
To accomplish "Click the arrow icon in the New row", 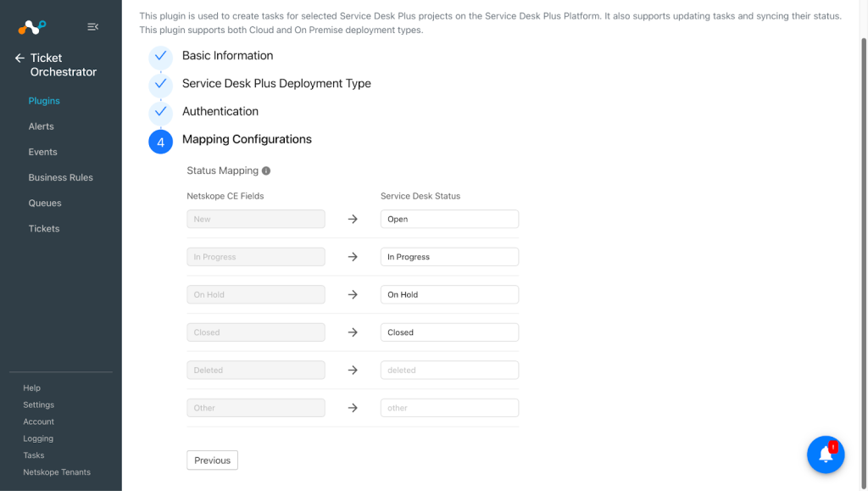I will (x=353, y=219).
